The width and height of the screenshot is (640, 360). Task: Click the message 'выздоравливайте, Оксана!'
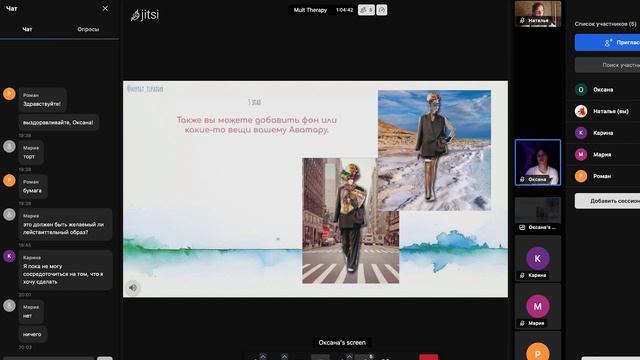(x=58, y=122)
